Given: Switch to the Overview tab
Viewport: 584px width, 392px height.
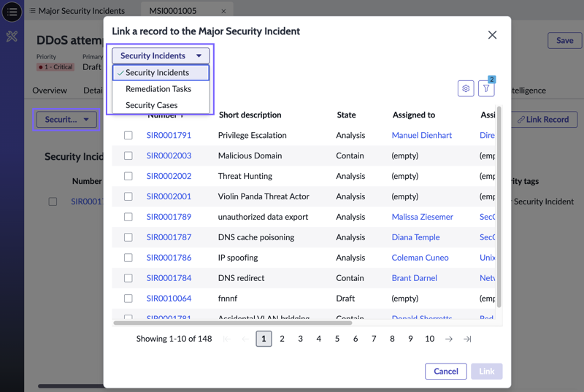Looking at the screenshot, I should tap(50, 91).
